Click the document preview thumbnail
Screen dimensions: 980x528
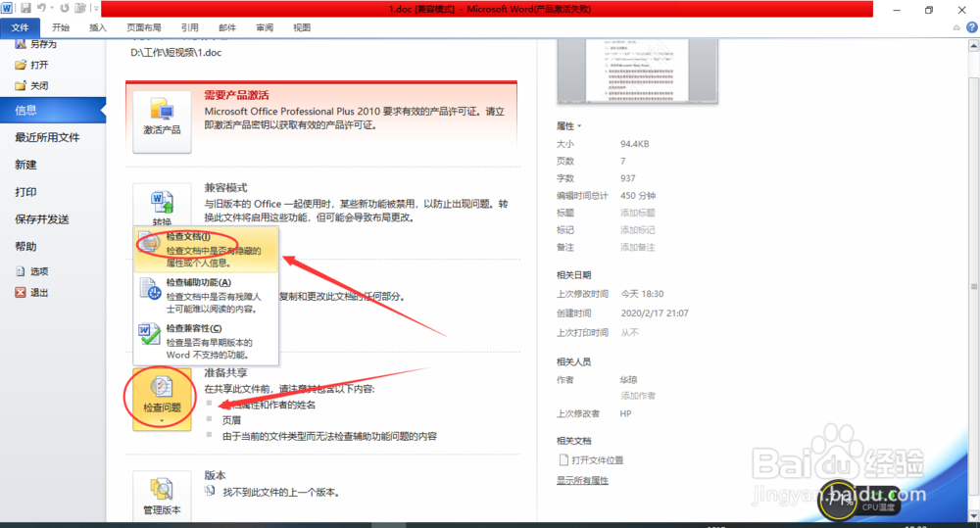pos(638,71)
